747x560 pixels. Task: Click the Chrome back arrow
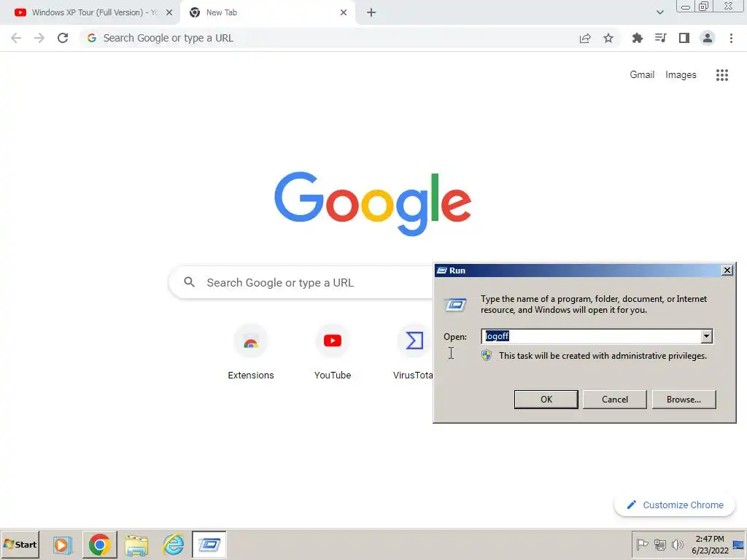tap(16, 38)
